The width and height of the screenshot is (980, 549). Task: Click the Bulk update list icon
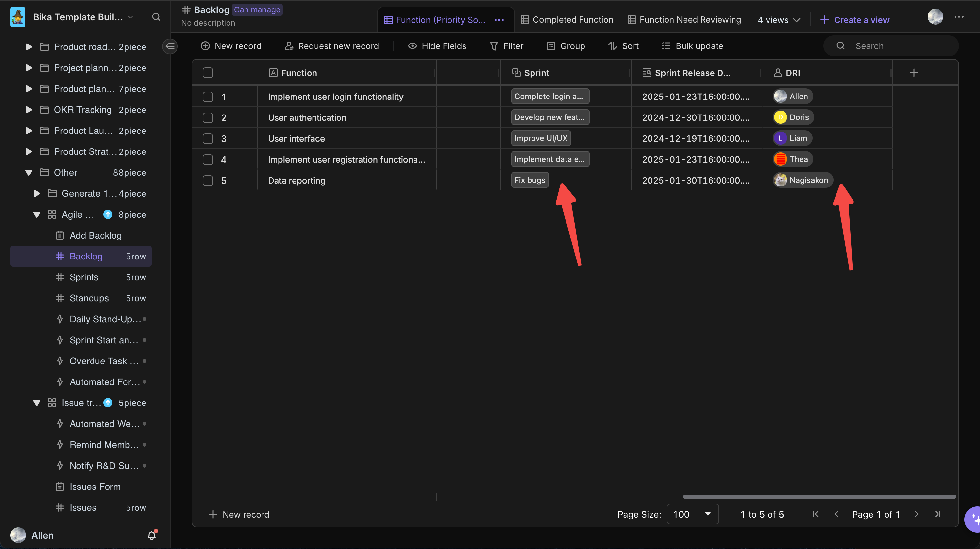click(666, 46)
